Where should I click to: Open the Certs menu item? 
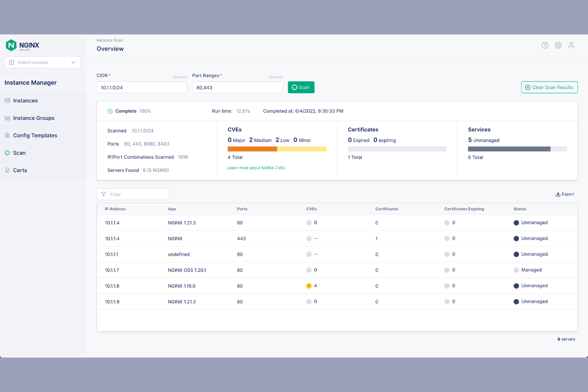43,170
